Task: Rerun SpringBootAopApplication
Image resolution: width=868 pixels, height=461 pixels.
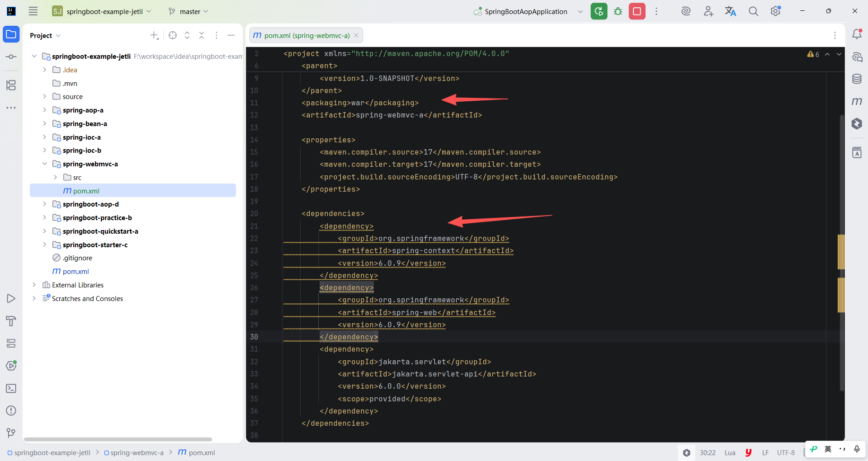Action: click(x=599, y=11)
